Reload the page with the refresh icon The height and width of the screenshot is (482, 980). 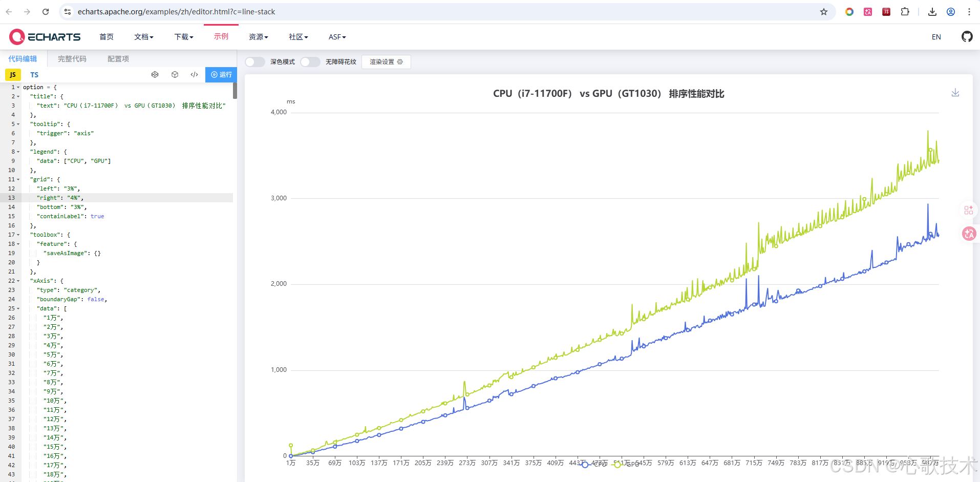(46, 12)
